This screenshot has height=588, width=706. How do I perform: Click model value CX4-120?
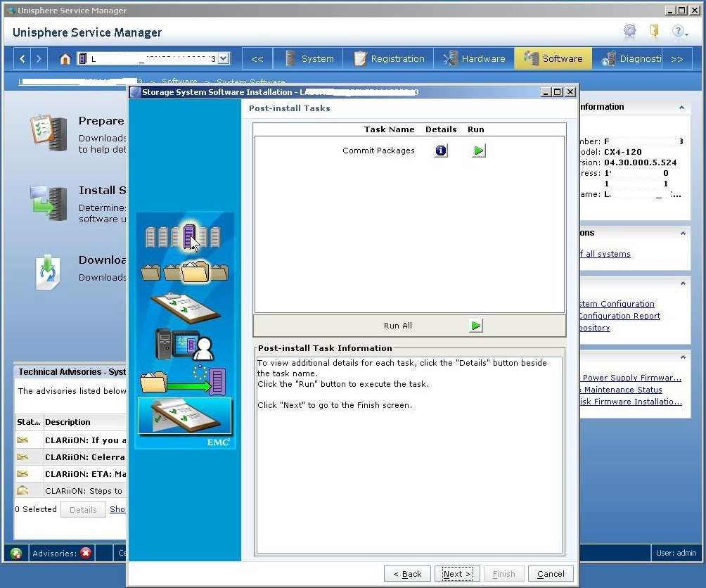click(623, 152)
